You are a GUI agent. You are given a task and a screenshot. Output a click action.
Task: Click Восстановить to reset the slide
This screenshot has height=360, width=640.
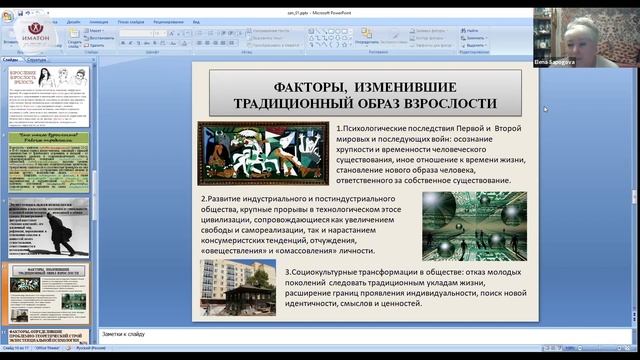point(99,38)
